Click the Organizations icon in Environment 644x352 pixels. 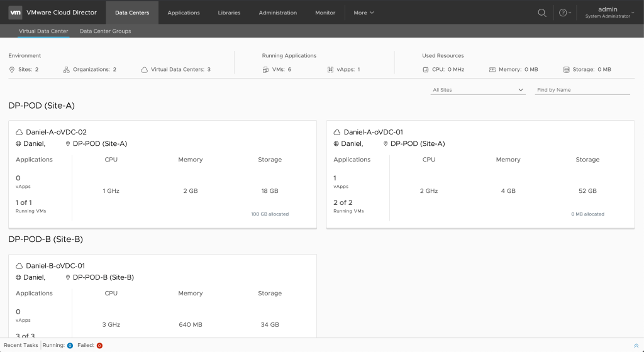point(66,70)
